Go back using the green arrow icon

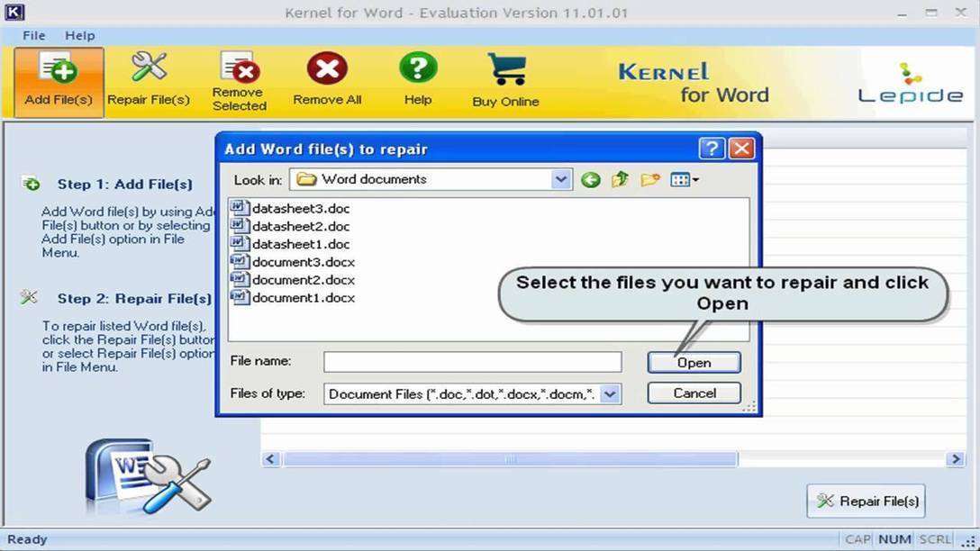tap(590, 181)
